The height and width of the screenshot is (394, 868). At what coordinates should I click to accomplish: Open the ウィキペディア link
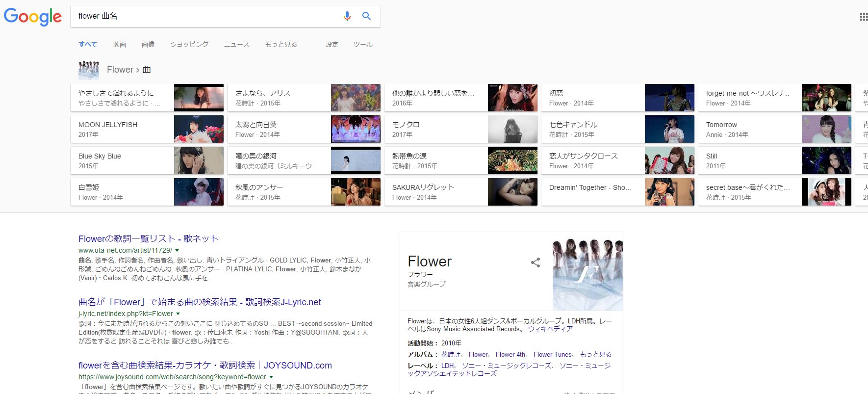pyautogui.click(x=550, y=329)
